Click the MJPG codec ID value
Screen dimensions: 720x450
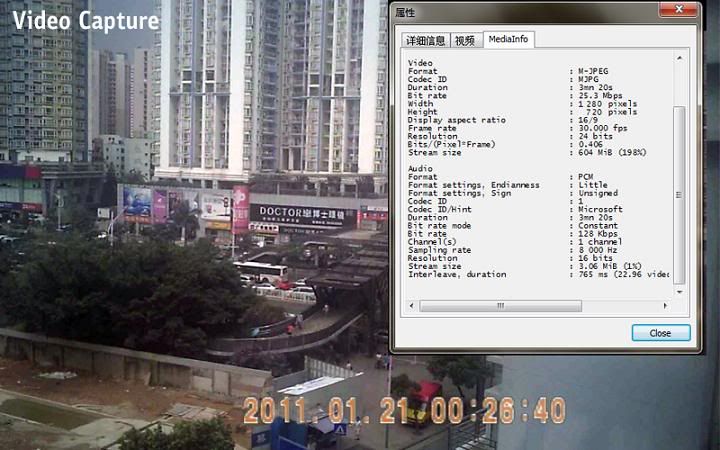pyautogui.click(x=588, y=79)
